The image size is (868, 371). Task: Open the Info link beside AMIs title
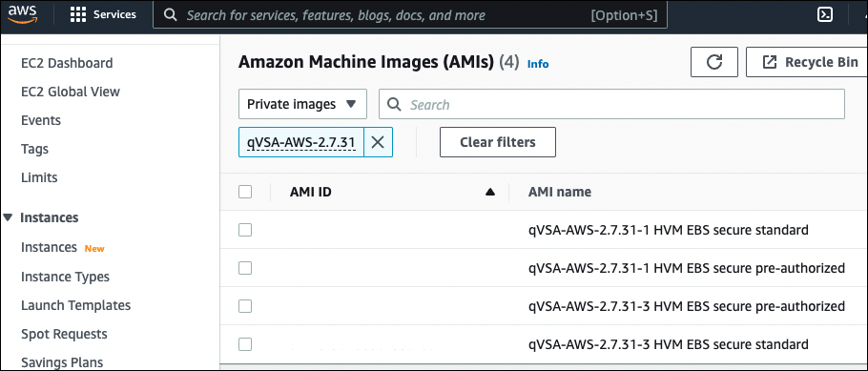(x=538, y=64)
